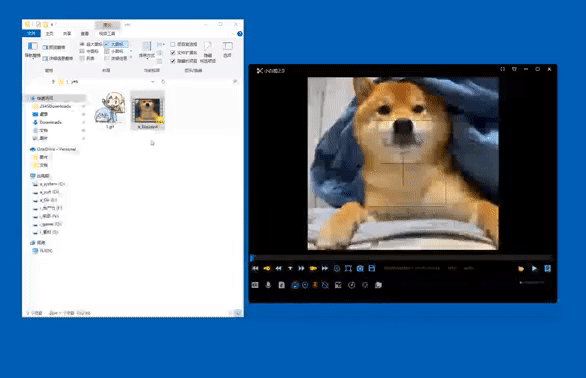Select the crop frame icon in the player
The height and width of the screenshot is (378, 586).
point(348,268)
